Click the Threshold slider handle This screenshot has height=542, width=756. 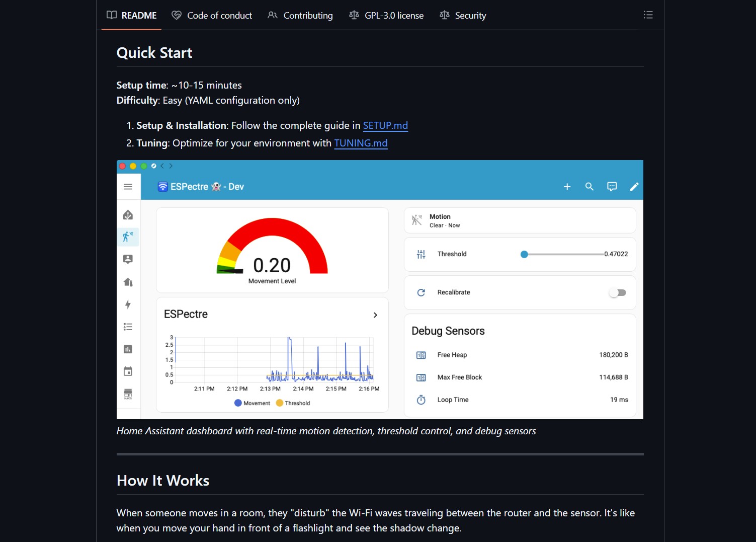(x=524, y=254)
